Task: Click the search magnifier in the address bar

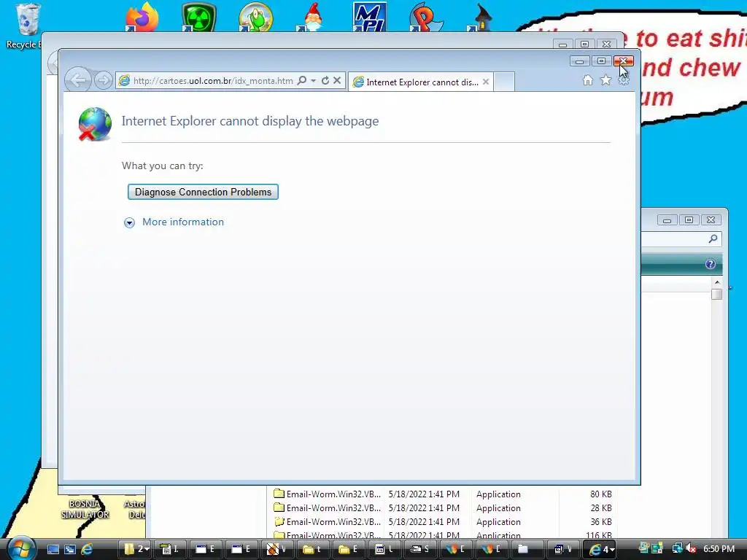Action: click(301, 80)
